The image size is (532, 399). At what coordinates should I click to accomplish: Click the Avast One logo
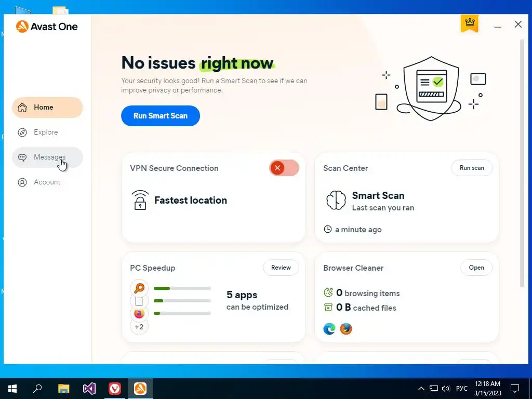(47, 26)
